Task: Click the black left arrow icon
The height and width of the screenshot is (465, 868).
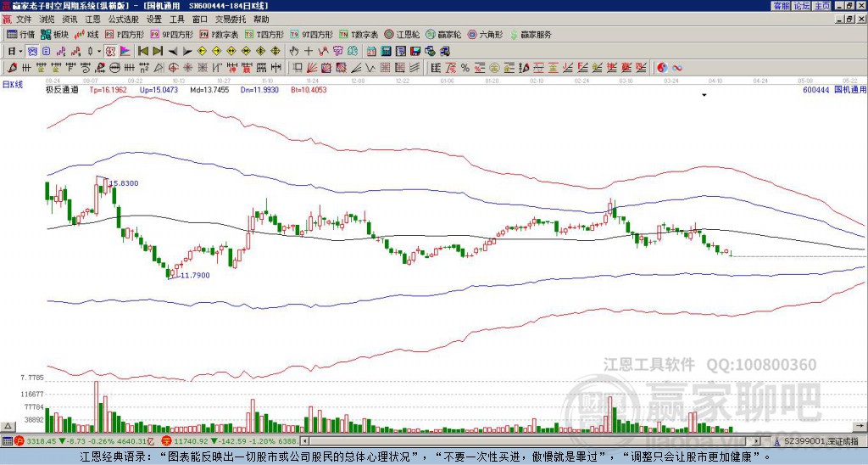Action: [173, 51]
